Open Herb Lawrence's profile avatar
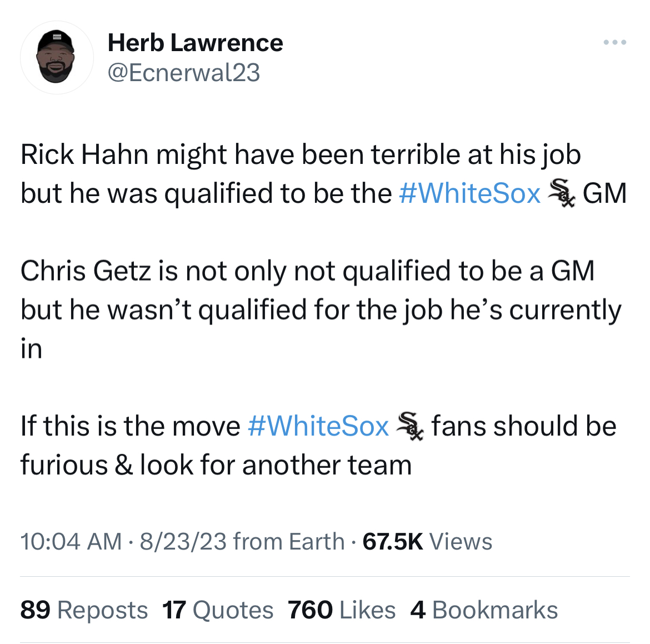The height and width of the screenshot is (644, 650). (57, 57)
